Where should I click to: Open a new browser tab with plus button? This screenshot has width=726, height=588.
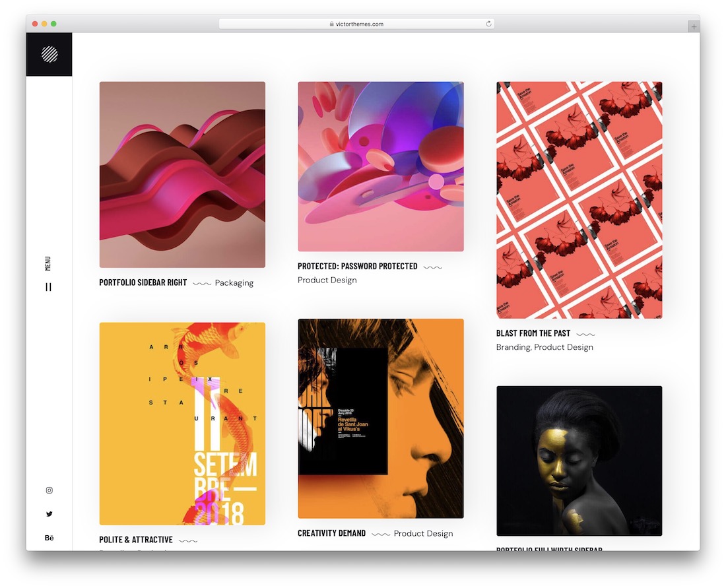click(694, 27)
